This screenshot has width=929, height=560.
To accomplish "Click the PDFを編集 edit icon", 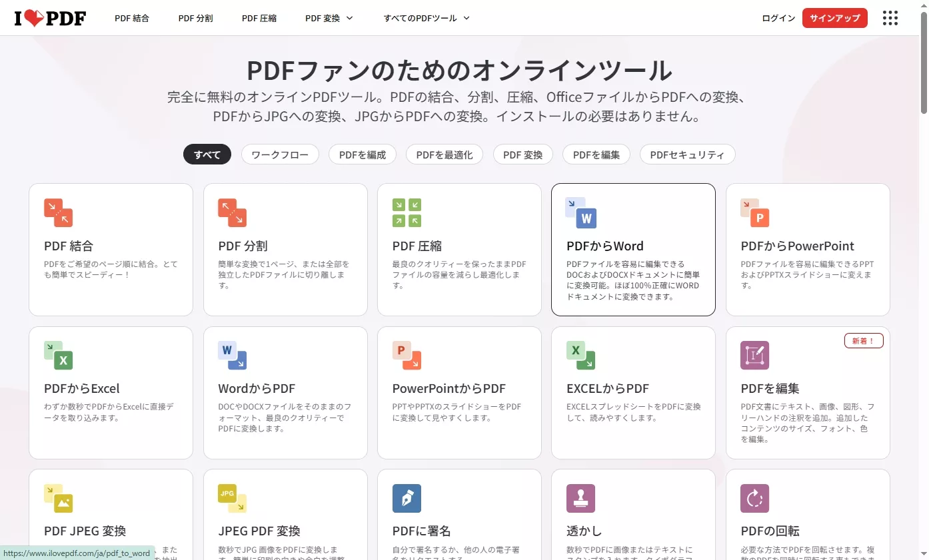I will [x=754, y=356].
